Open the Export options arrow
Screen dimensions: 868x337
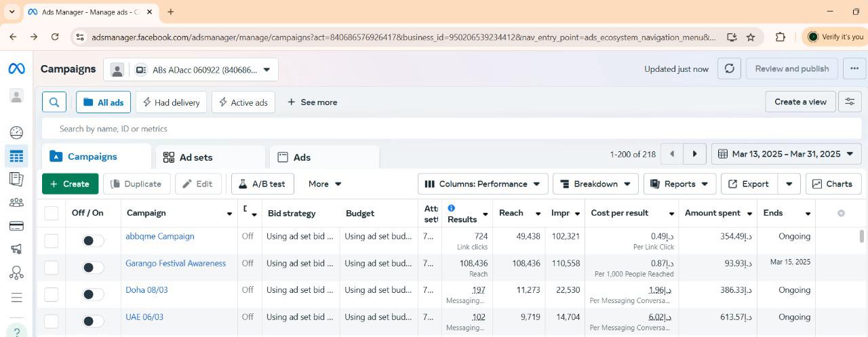pos(789,184)
